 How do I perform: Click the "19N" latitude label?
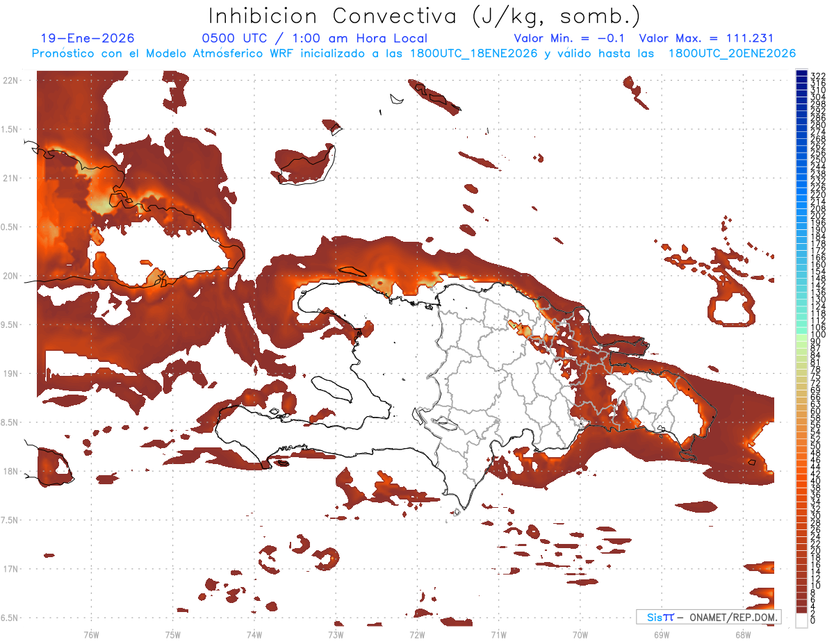10,374
